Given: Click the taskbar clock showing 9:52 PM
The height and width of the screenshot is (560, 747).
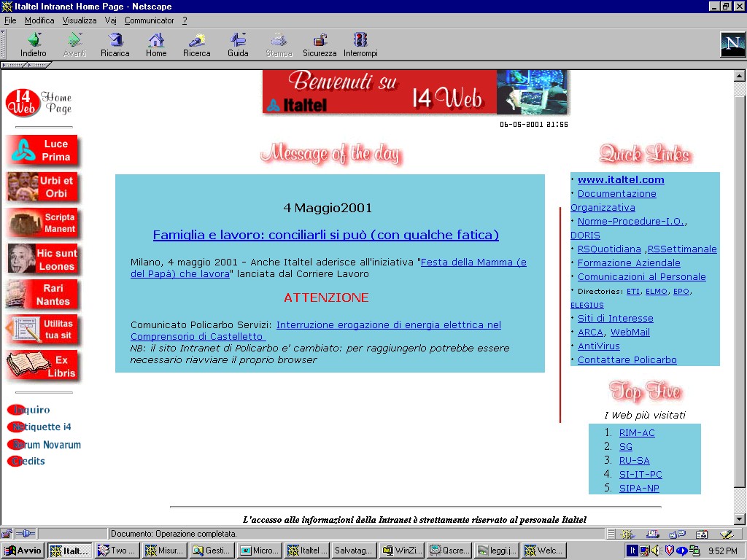Looking at the screenshot, I should point(722,551).
